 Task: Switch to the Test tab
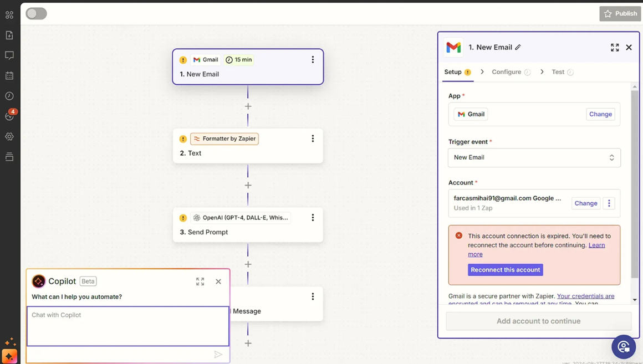point(562,72)
